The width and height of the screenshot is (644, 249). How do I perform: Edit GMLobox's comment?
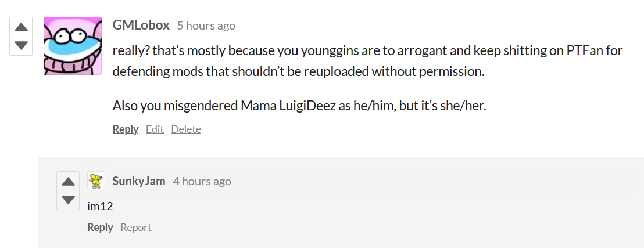click(155, 129)
